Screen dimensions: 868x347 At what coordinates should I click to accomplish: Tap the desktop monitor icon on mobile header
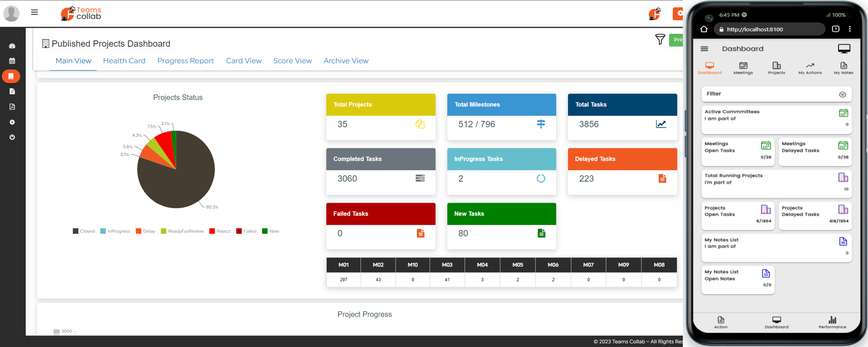844,49
